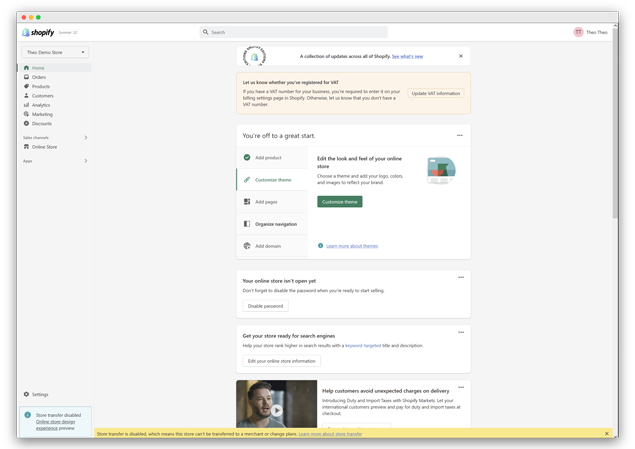
Task: Click the Orders inbox icon
Action: tap(26, 77)
